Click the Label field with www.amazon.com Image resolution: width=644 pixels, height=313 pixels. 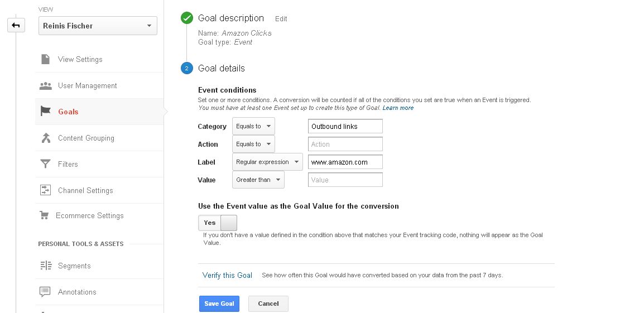click(345, 162)
